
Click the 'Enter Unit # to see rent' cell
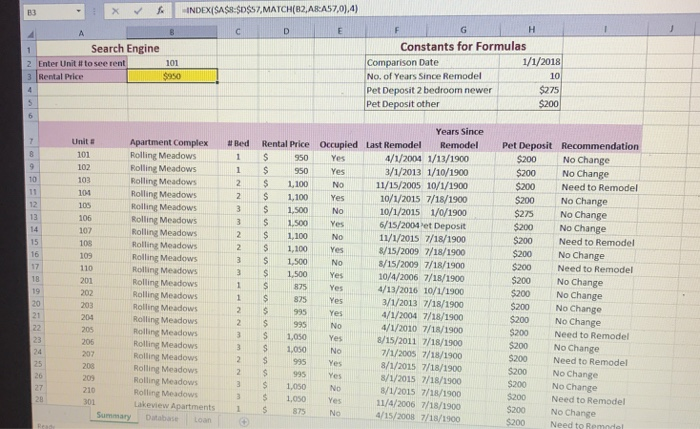[82, 63]
